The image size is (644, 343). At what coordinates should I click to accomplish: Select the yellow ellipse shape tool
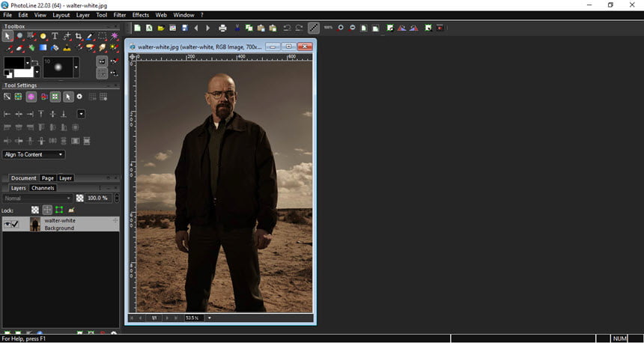click(43, 36)
